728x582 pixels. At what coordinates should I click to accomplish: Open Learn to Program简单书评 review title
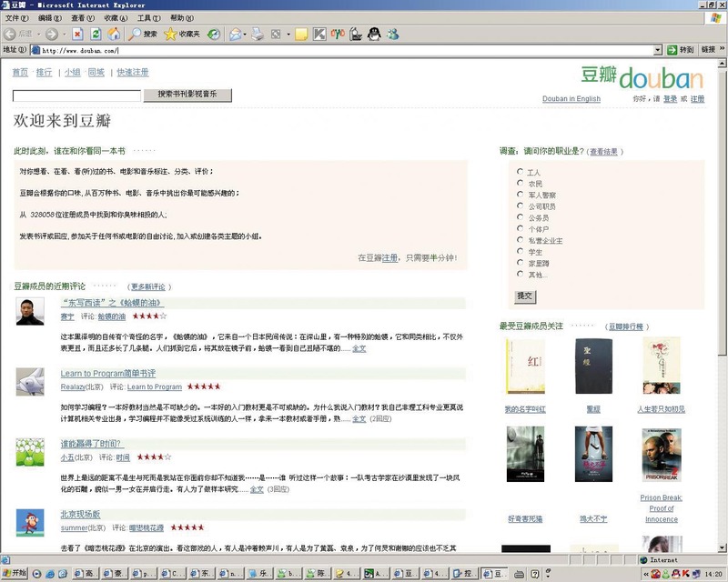pos(107,373)
